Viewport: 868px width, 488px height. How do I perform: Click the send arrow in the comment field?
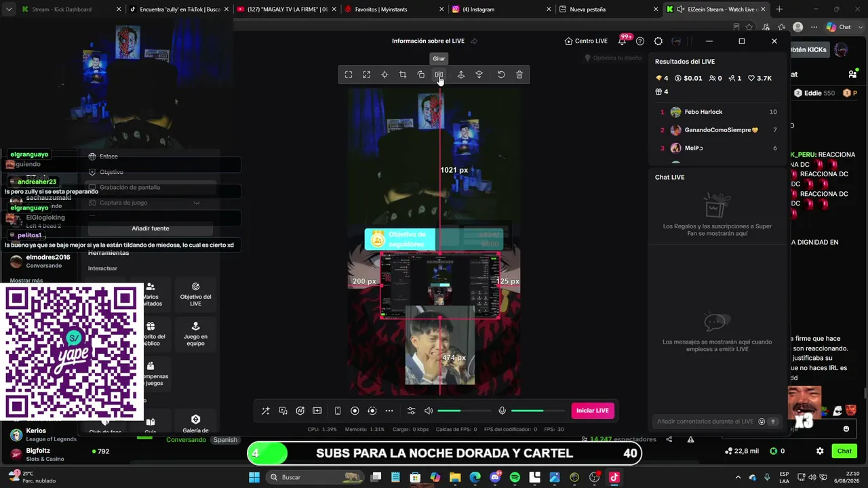tap(772, 422)
